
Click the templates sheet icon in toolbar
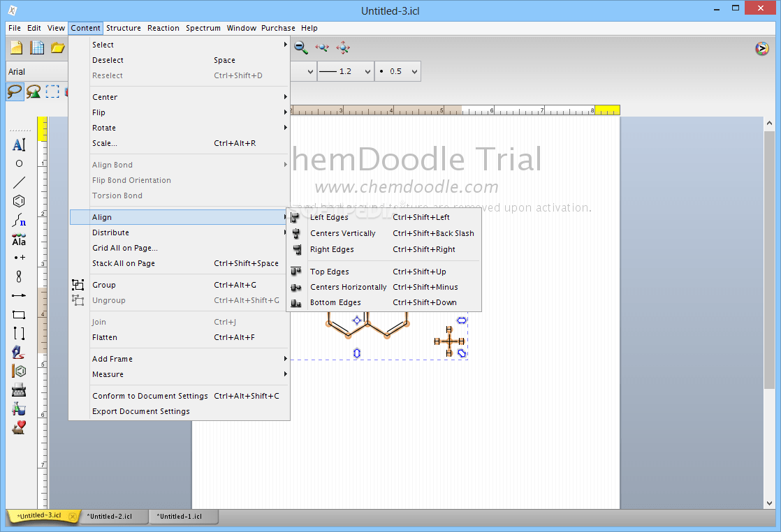click(37, 47)
